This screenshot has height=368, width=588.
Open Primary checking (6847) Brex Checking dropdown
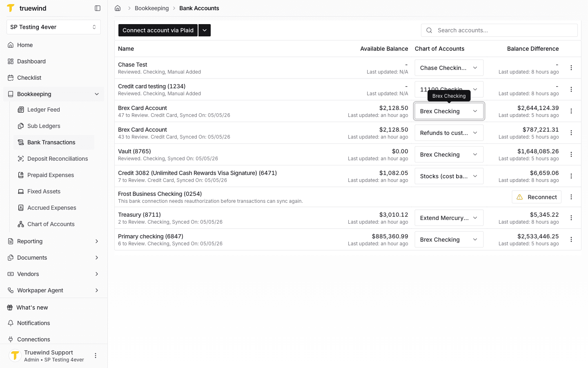click(449, 240)
